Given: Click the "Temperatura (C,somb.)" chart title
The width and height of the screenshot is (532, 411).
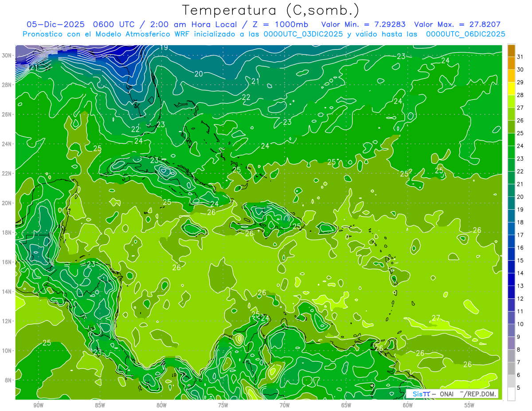Looking at the screenshot, I should [271, 10].
